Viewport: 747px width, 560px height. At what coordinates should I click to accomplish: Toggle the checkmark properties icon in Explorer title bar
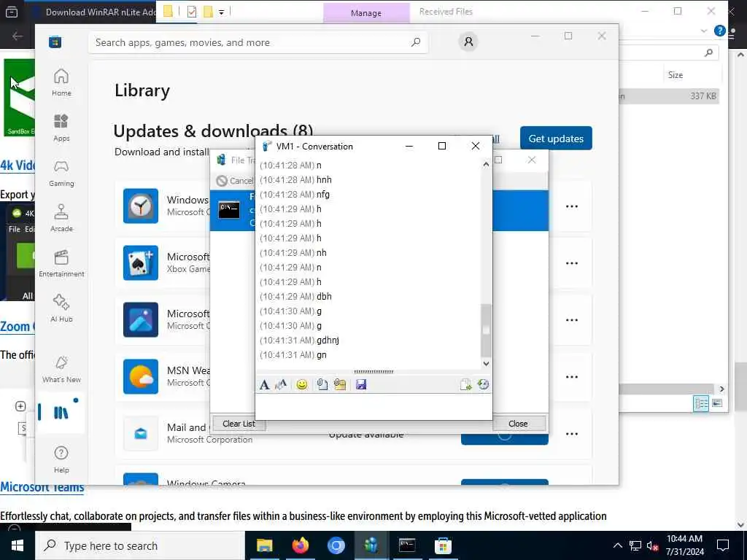pyautogui.click(x=192, y=12)
